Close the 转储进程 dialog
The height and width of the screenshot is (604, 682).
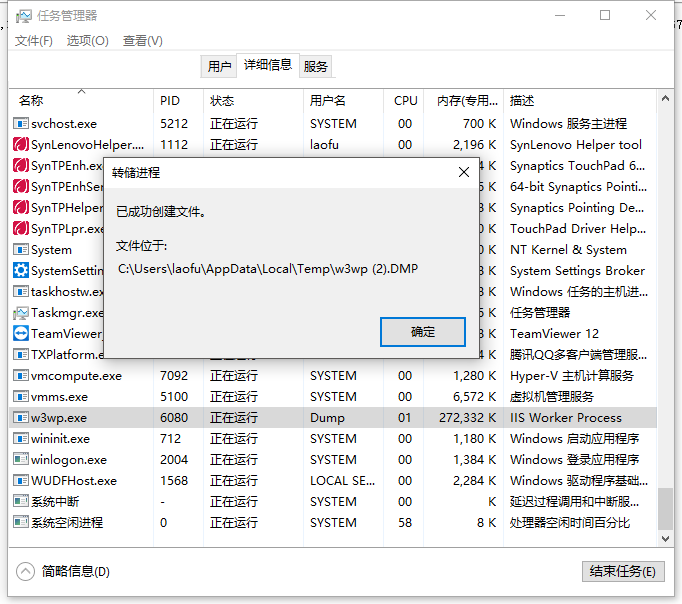pyautogui.click(x=464, y=172)
